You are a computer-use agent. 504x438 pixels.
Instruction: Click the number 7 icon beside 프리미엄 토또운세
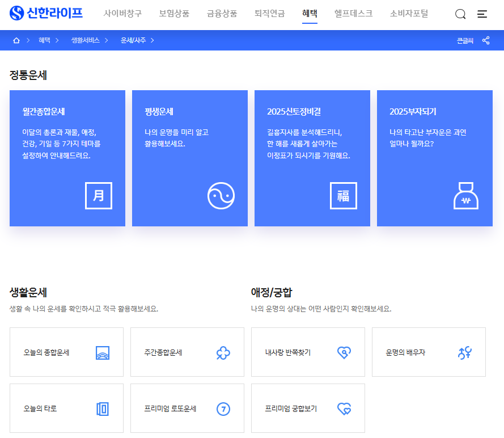223,408
